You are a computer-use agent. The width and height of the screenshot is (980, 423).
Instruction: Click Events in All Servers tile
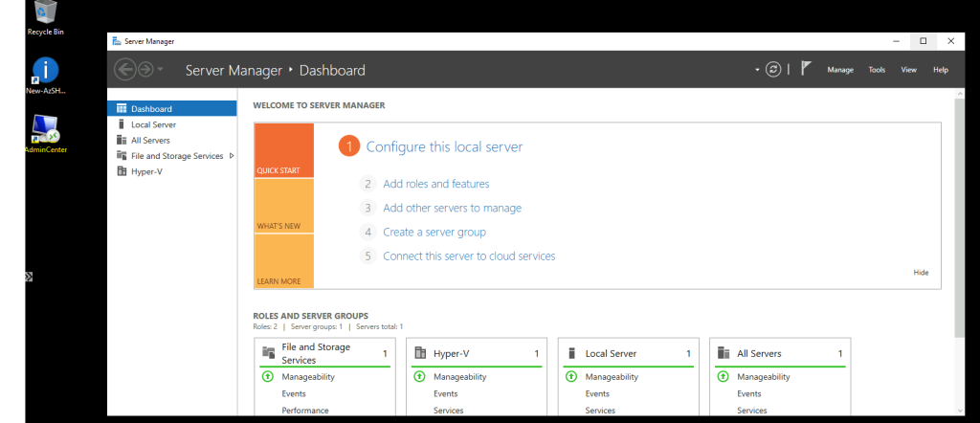pos(749,393)
